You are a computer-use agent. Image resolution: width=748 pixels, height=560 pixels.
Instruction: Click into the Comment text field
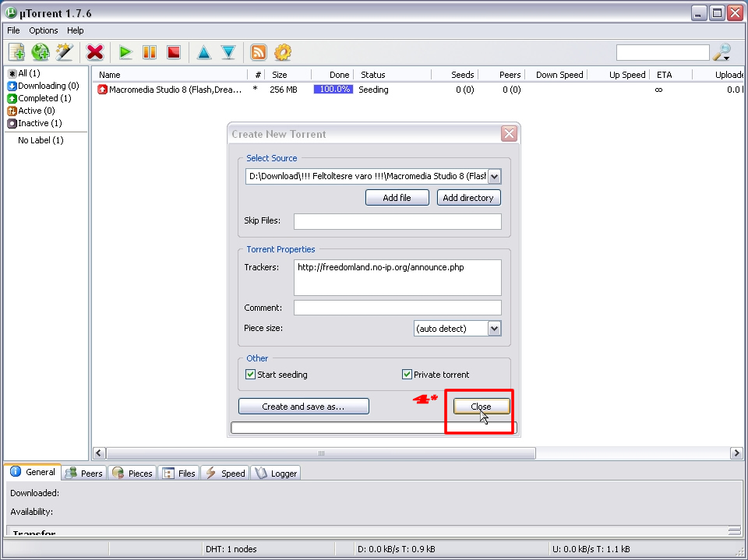[x=397, y=308]
